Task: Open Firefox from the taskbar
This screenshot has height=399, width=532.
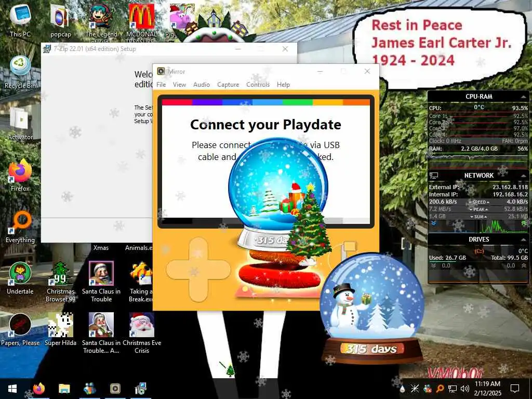Action: click(38, 389)
